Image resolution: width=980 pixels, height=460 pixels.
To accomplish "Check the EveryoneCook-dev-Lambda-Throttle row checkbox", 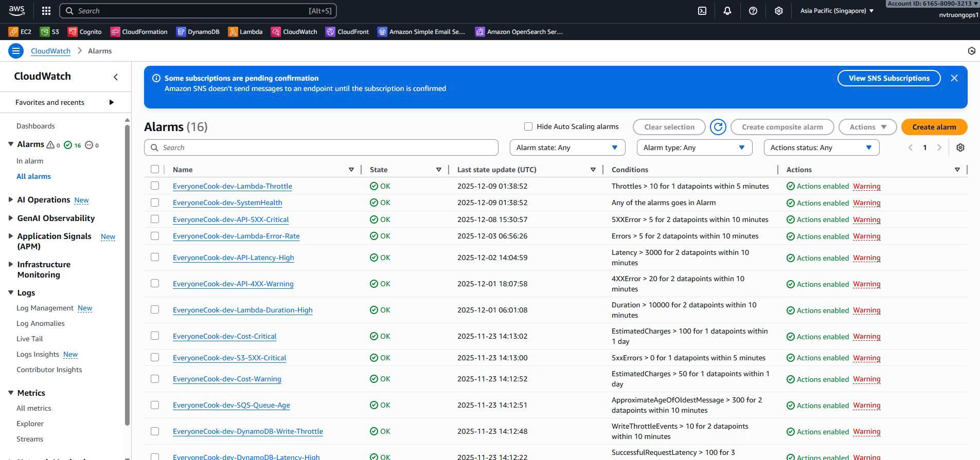I will coord(155,186).
